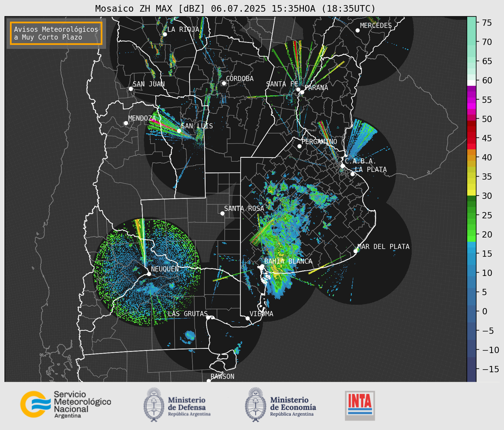The image size is (504, 430).
Task: Click the Paraná city marker
Action: 302,92
